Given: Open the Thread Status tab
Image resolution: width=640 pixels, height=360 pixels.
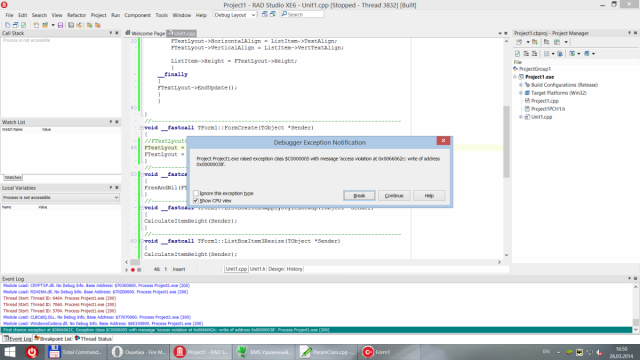Looking at the screenshot, I should (93, 338).
